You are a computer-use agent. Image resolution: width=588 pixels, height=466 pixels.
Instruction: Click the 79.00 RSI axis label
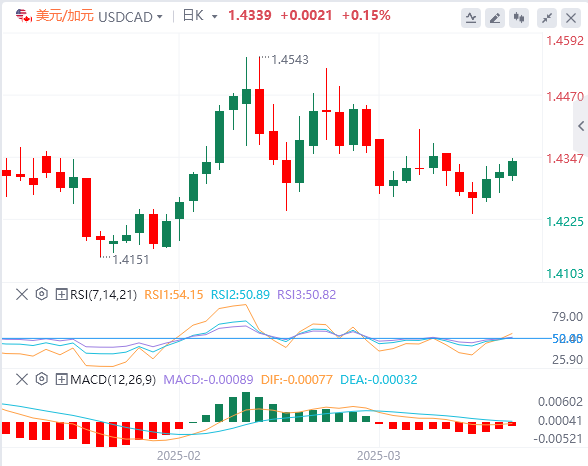[567, 316]
